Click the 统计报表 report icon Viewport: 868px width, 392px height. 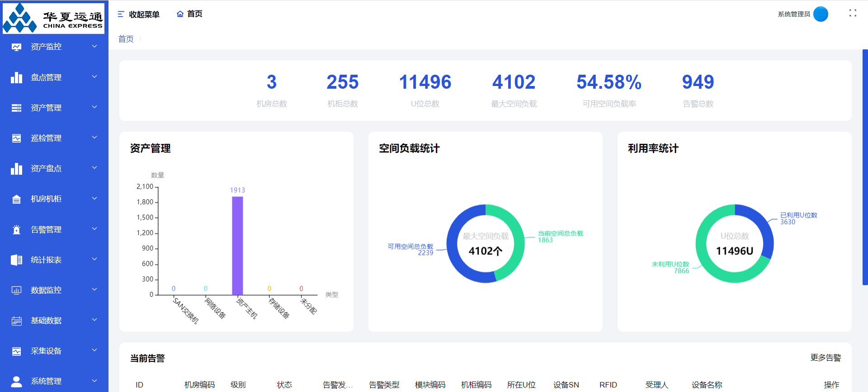coord(17,260)
